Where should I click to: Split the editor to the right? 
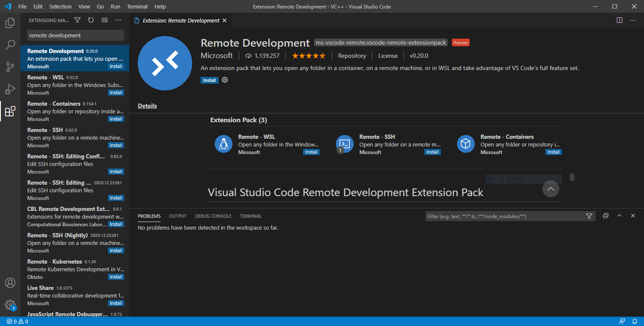tap(619, 20)
